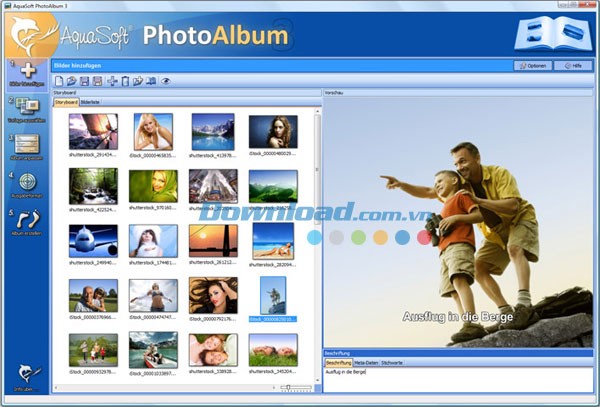Select the Stichworte tab

(x=392, y=363)
